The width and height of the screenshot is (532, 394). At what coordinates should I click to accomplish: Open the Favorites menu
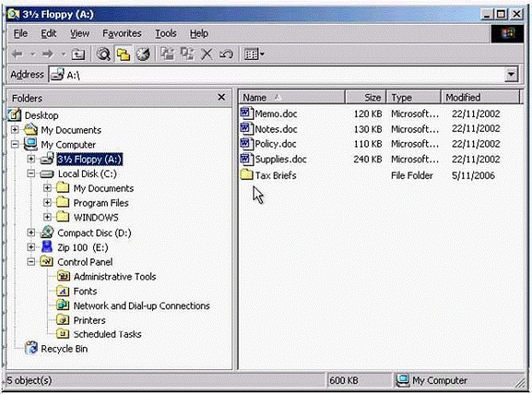coord(122,33)
